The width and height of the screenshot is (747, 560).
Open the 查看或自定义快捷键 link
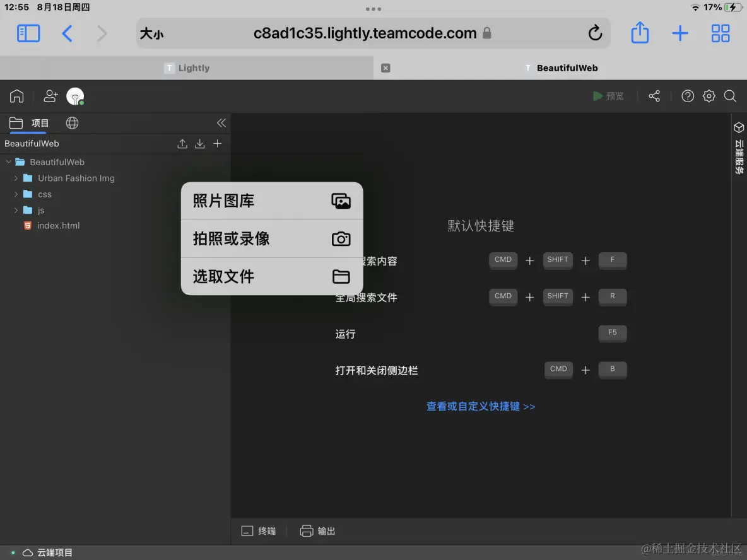point(481,406)
